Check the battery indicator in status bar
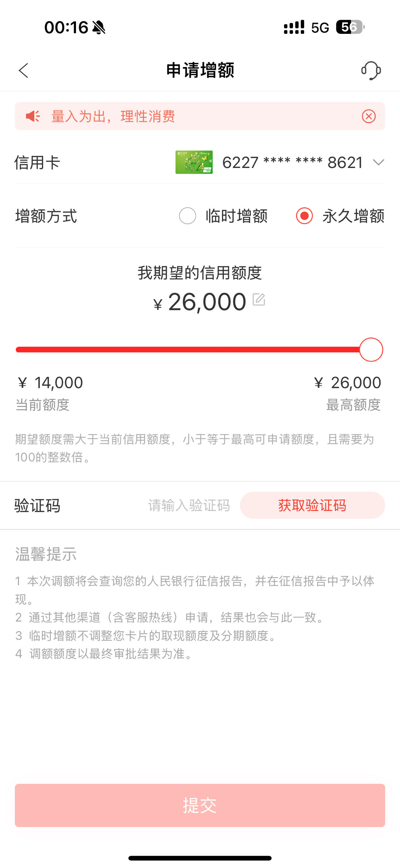 pos(350,27)
